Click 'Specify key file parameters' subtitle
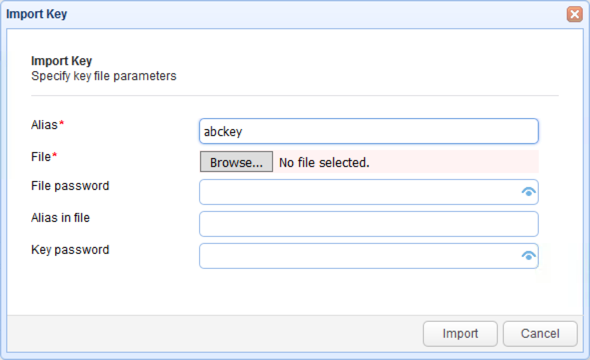The height and width of the screenshot is (360, 590). (103, 76)
